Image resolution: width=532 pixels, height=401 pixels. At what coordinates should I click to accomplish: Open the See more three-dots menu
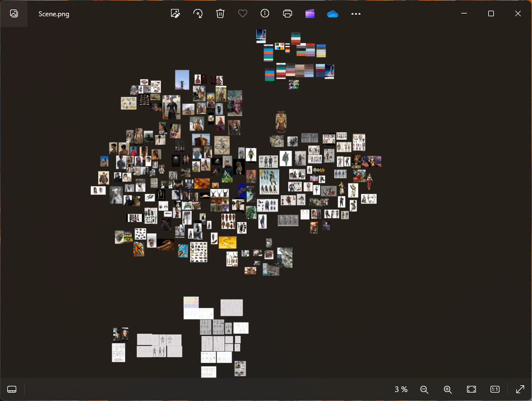pyautogui.click(x=356, y=14)
